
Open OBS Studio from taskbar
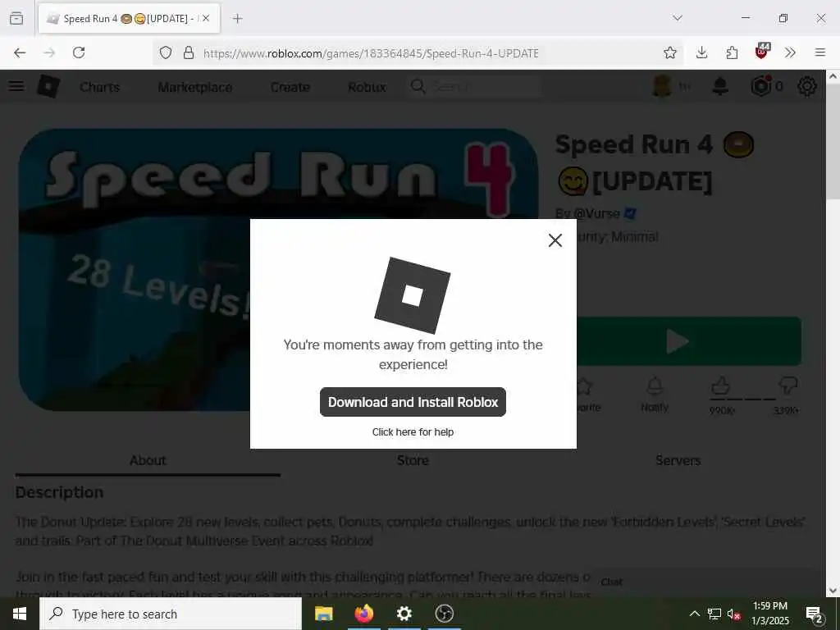444,614
